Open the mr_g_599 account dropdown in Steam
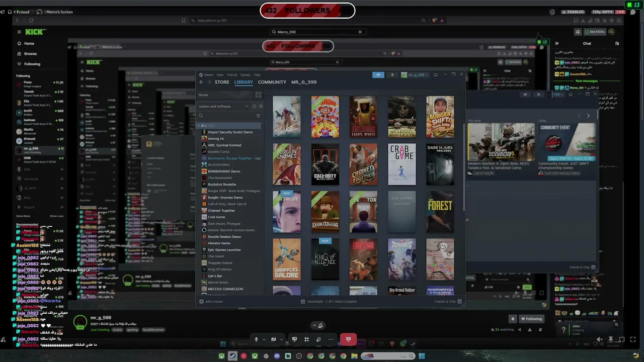Image resolution: width=644 pixels, height=362 pixels. tap(415, 75)
